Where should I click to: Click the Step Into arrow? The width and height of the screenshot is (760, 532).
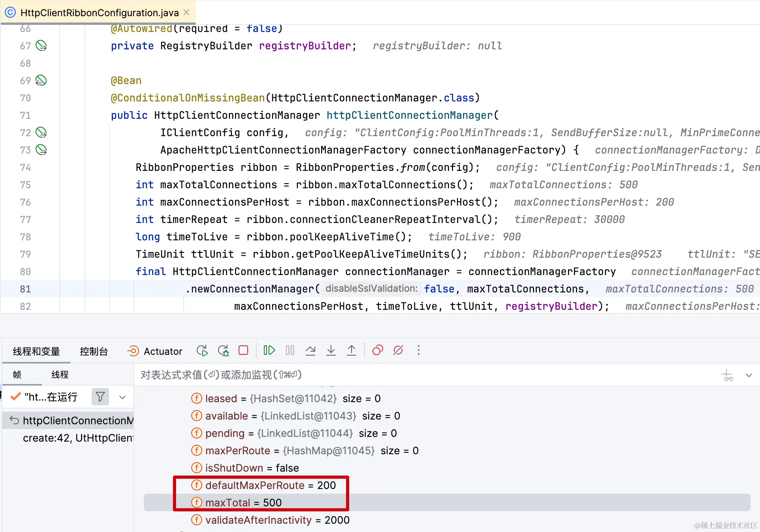pyautogui.click(x=331, y=350)
